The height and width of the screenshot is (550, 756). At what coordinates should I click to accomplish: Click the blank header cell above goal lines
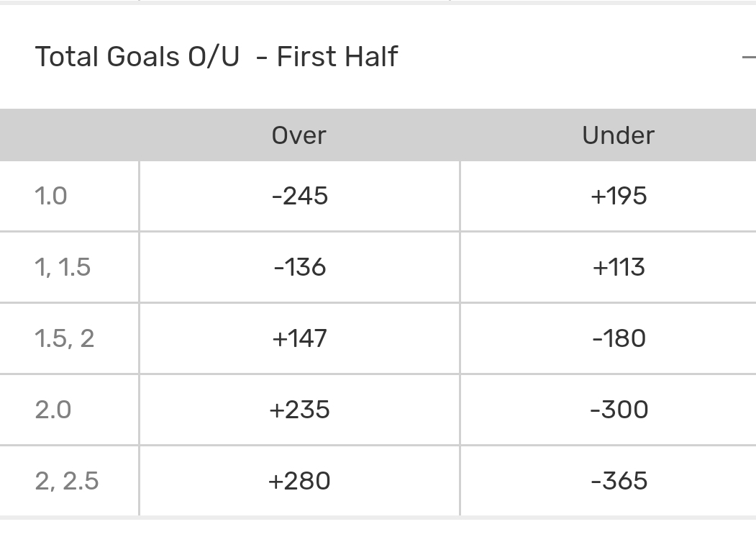69,135
